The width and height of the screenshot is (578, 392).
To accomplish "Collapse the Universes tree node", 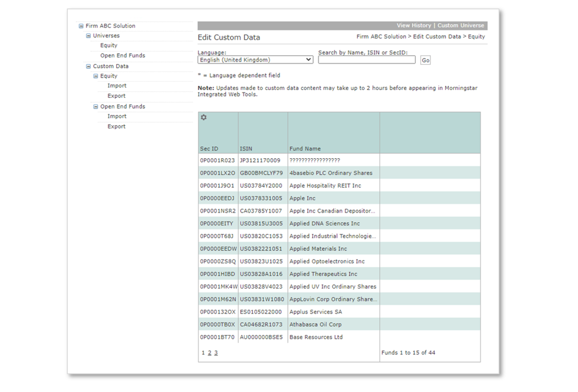I will (x=88, y=36).
